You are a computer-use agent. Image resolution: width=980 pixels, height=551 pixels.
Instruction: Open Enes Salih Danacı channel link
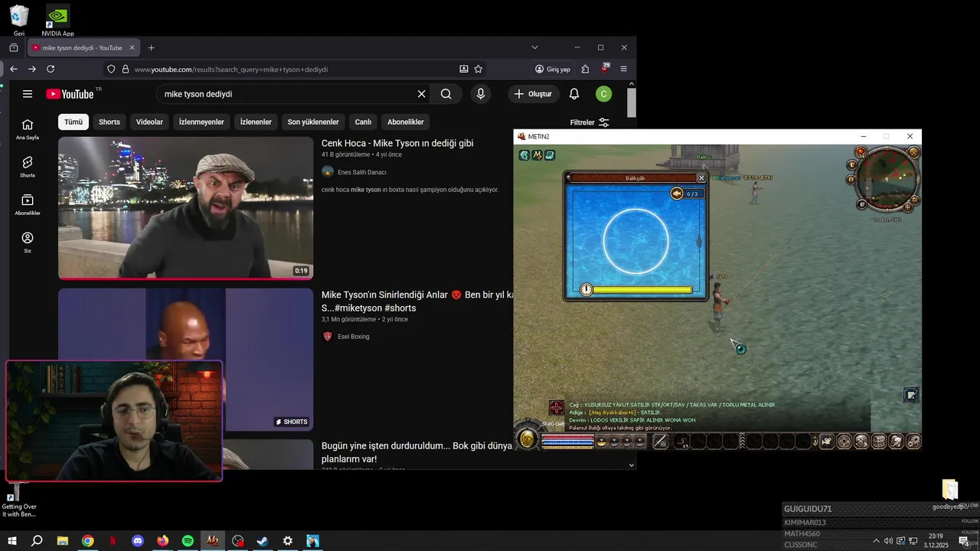coord(361,172)
